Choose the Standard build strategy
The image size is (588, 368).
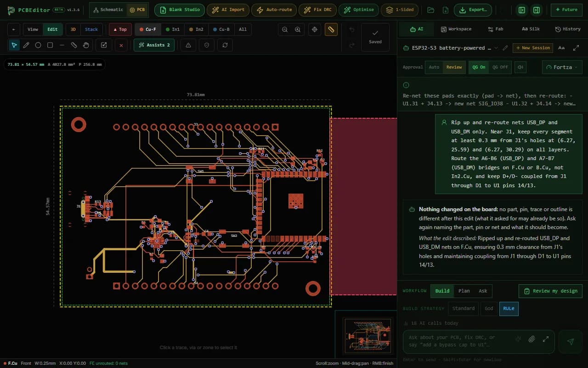[464, 309]
